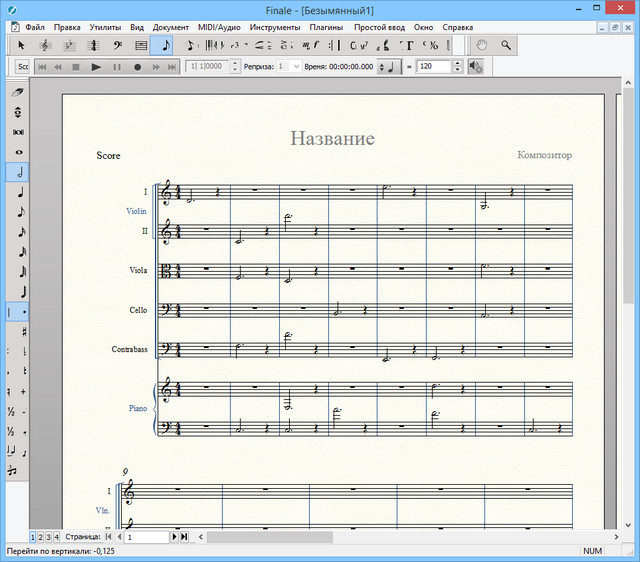Choose the whole note duration
Viewport: 640px width, 562px height.
[17, 151]
